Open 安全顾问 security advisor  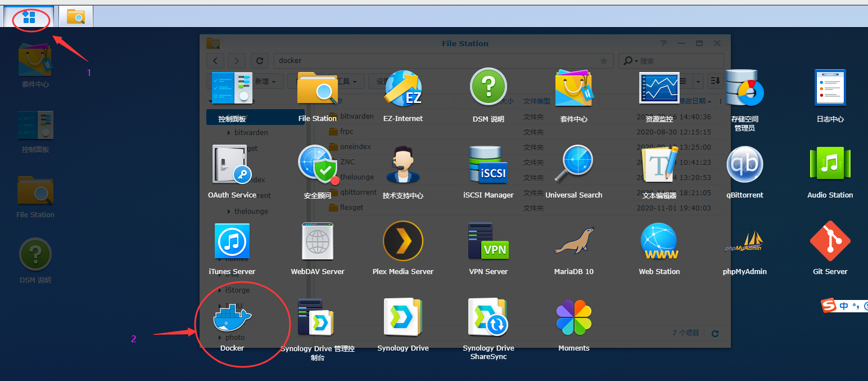click(x=318, y=172)
